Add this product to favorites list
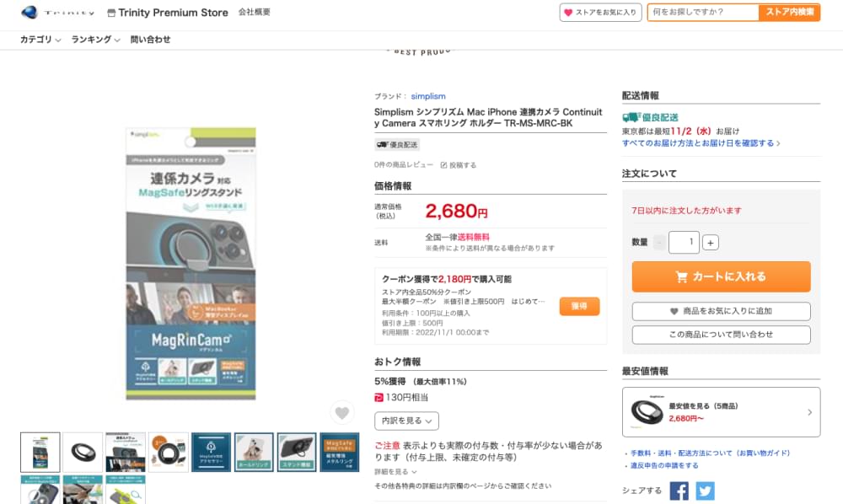 click(721, 311)
